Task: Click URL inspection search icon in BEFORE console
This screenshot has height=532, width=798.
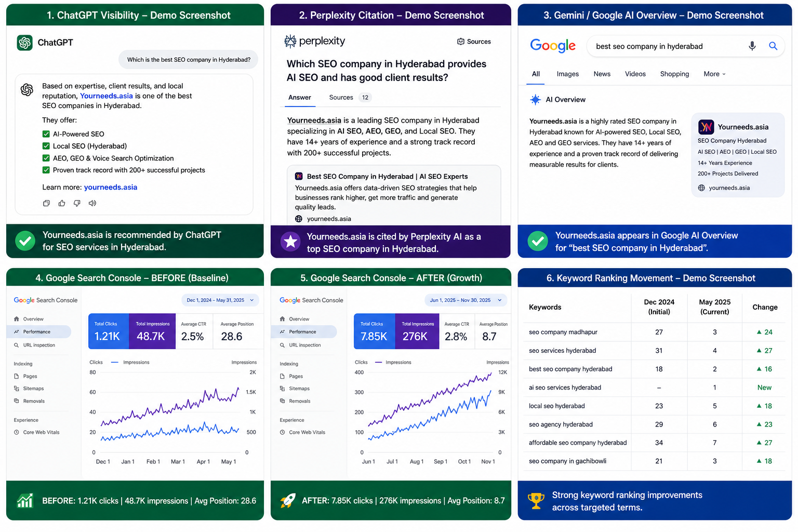Action: (x=17, y=345)
